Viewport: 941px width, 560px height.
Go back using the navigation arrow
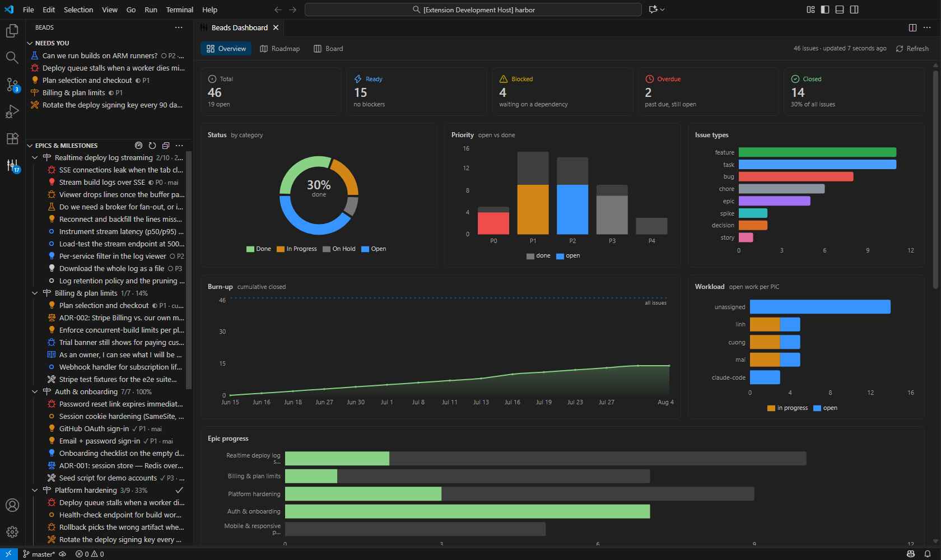pyautogui.click(x=278, y=10)
